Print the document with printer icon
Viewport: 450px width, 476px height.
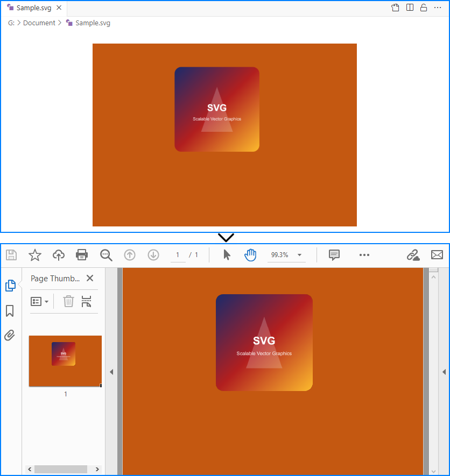82,255
